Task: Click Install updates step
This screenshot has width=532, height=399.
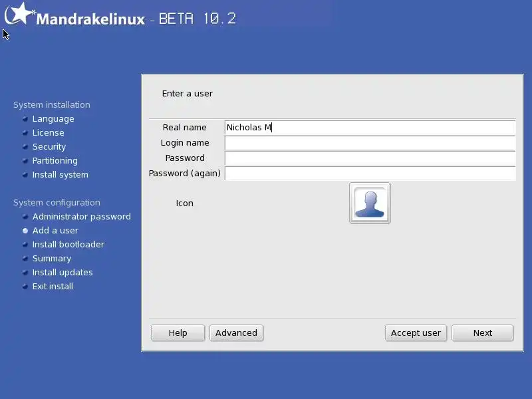Action: [63, 272]
